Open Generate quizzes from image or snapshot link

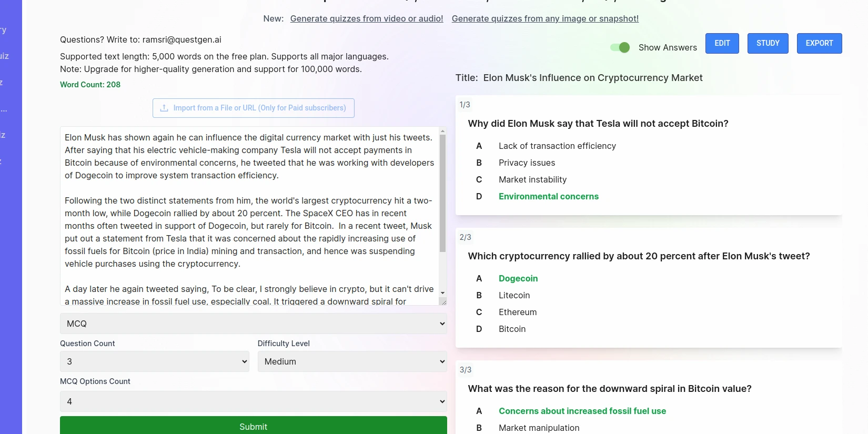point(545,18)
